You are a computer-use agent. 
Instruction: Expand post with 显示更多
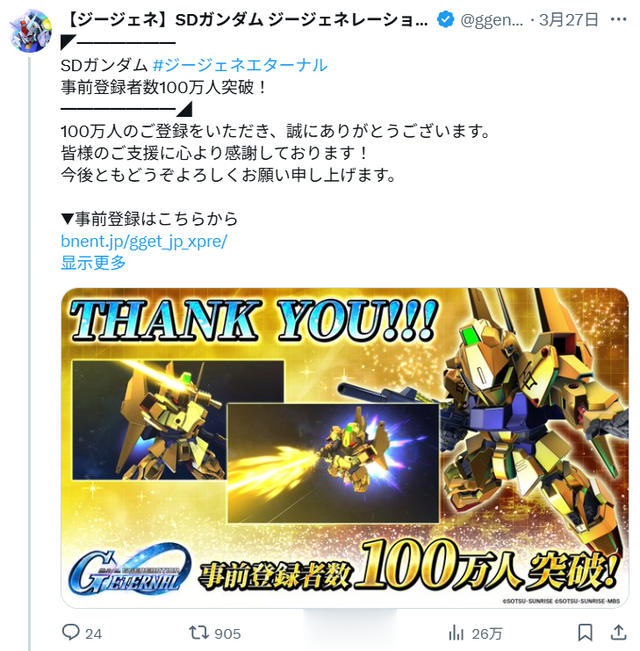coord(93,263)
